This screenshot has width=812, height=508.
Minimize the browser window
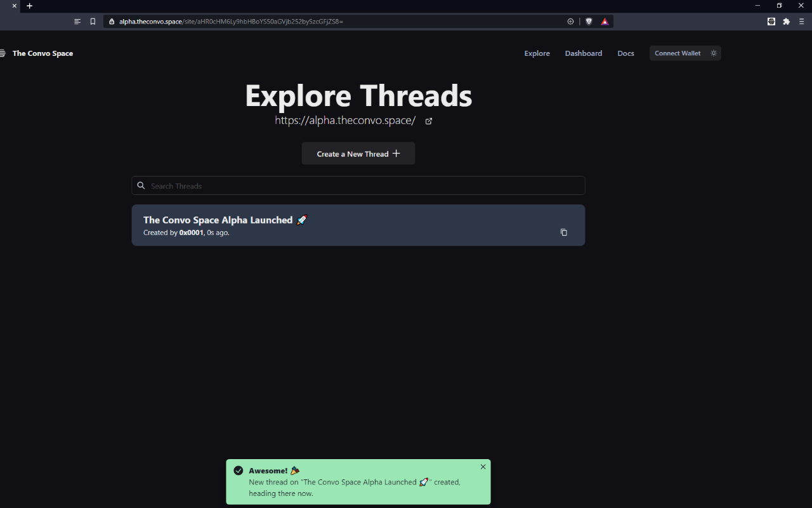point(757,6)
